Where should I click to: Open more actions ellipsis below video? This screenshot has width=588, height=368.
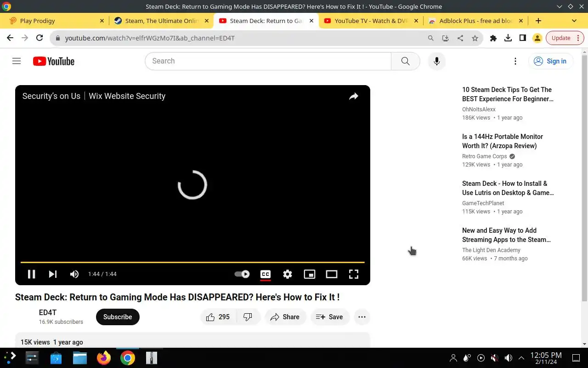point(362,317)
